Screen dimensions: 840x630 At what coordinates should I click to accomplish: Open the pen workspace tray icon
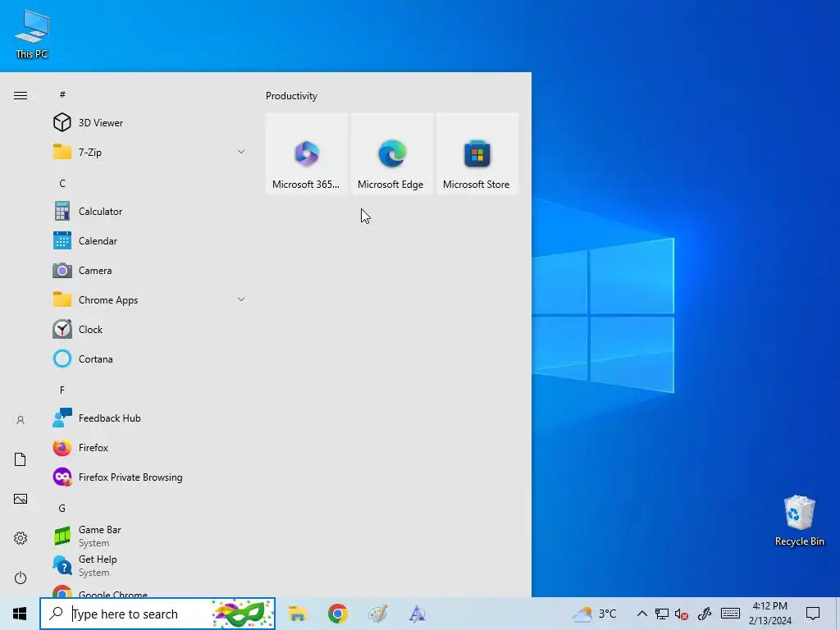click(x=705, y=614)
